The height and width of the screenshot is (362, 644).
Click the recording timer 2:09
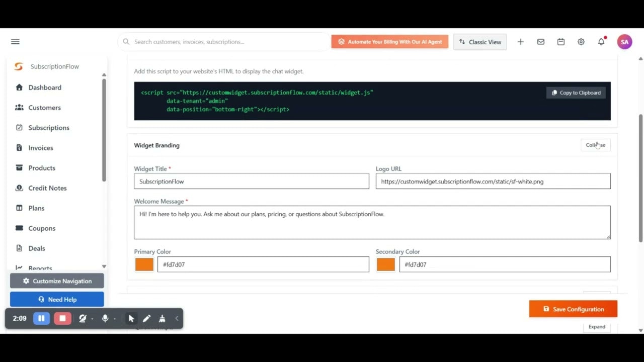20,318
